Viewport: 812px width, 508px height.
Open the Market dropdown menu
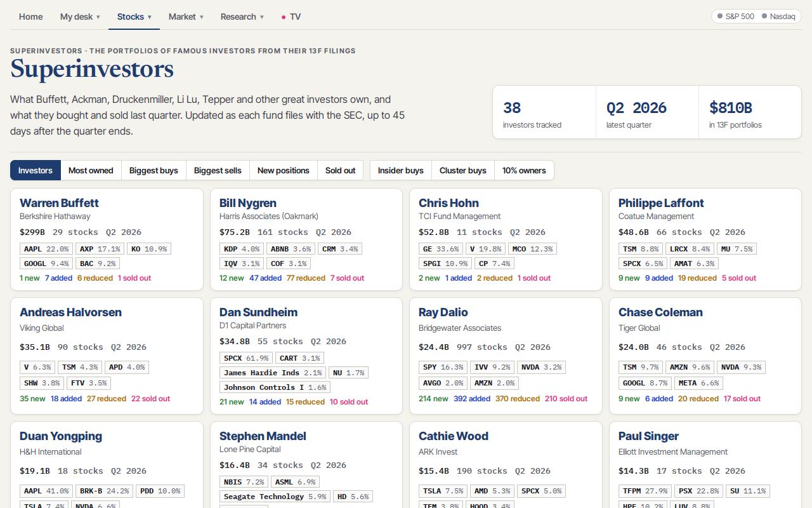click(x=186, y=17)
